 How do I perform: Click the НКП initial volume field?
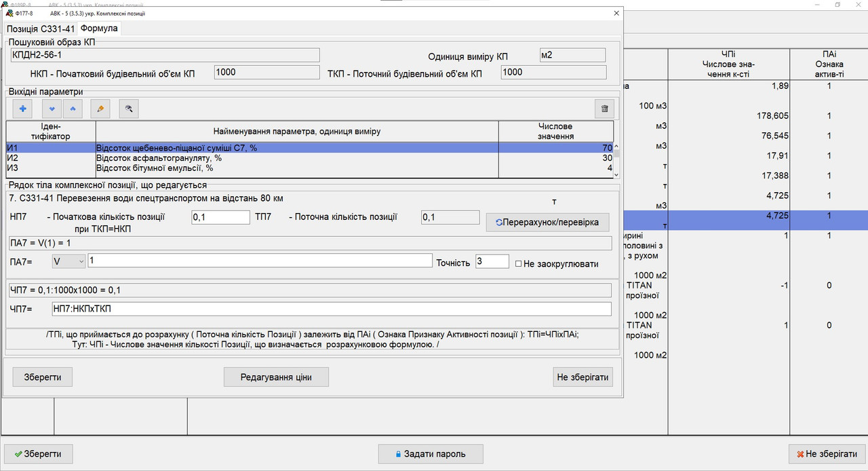tap(267, 72)
